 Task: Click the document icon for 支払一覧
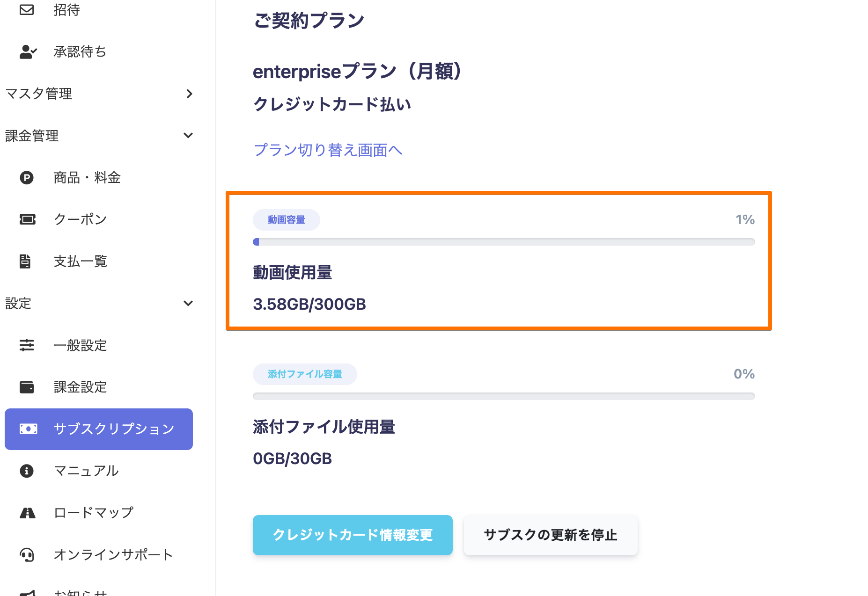25,261
